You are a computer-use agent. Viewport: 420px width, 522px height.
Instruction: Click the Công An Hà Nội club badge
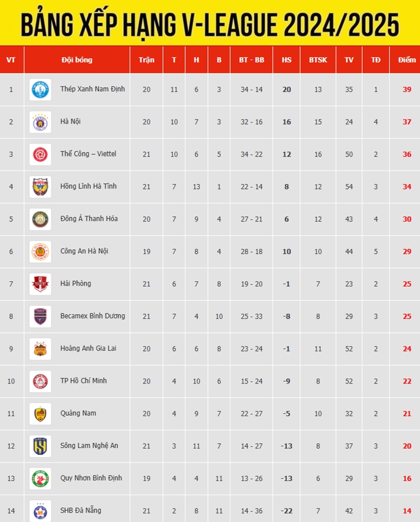tap(40, 252)
